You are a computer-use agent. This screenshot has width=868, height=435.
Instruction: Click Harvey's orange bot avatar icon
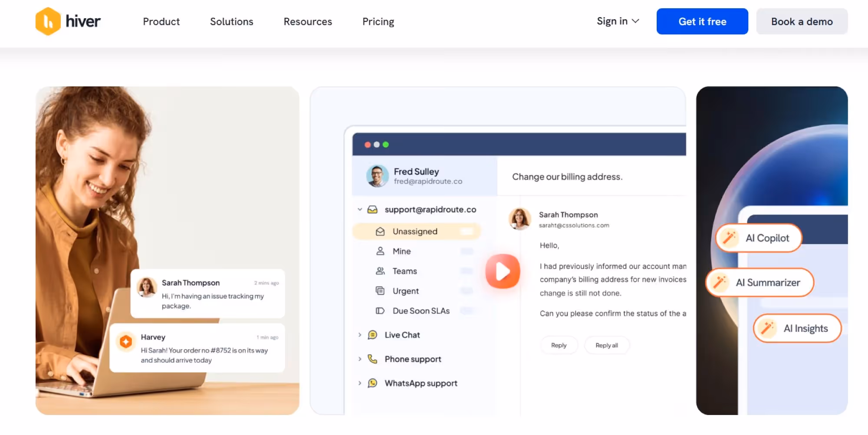coord(126,342)
